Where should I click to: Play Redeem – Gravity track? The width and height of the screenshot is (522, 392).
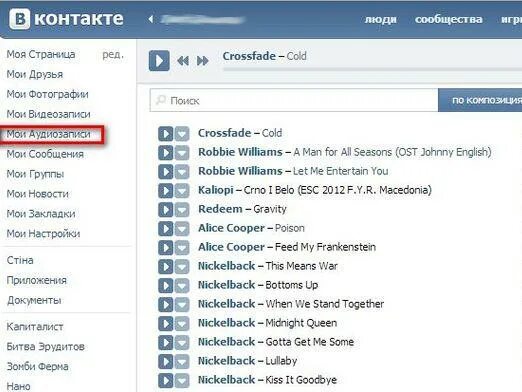click(x=166, y=210)
